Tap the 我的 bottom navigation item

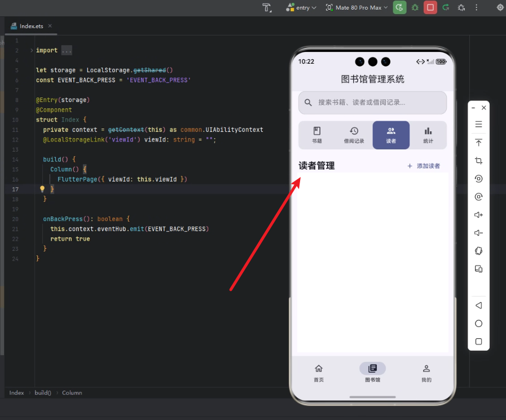(426, 373)
